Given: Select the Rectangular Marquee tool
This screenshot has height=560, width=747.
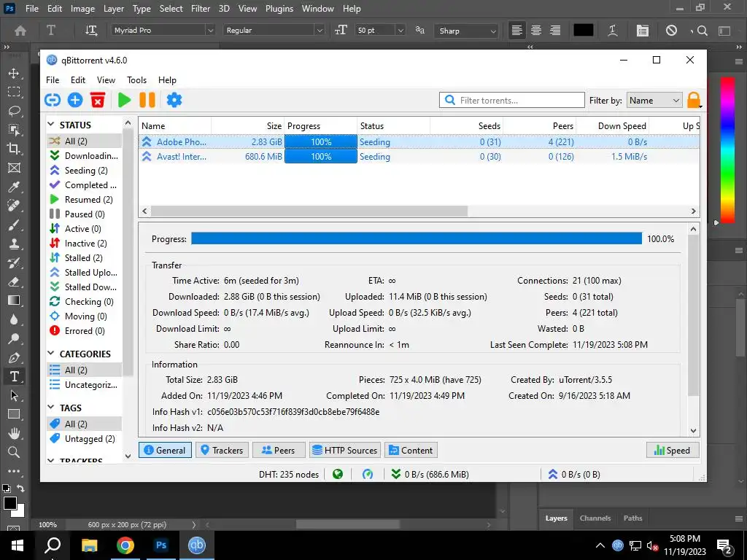Looking at the screenshot, I should [14, 92].
